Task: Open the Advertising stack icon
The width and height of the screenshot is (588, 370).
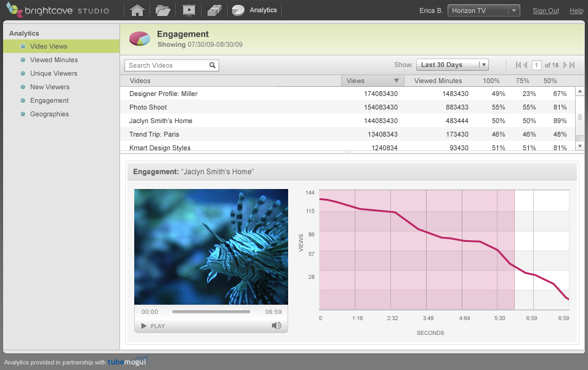Action: [214, 10]
